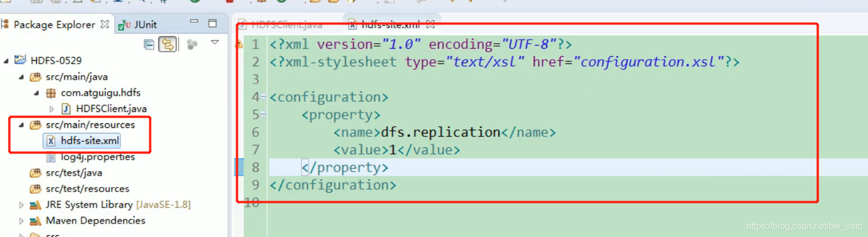868x237 pixels.
Task: Select the src/test/java folder
Action: (x=74, y=172)
